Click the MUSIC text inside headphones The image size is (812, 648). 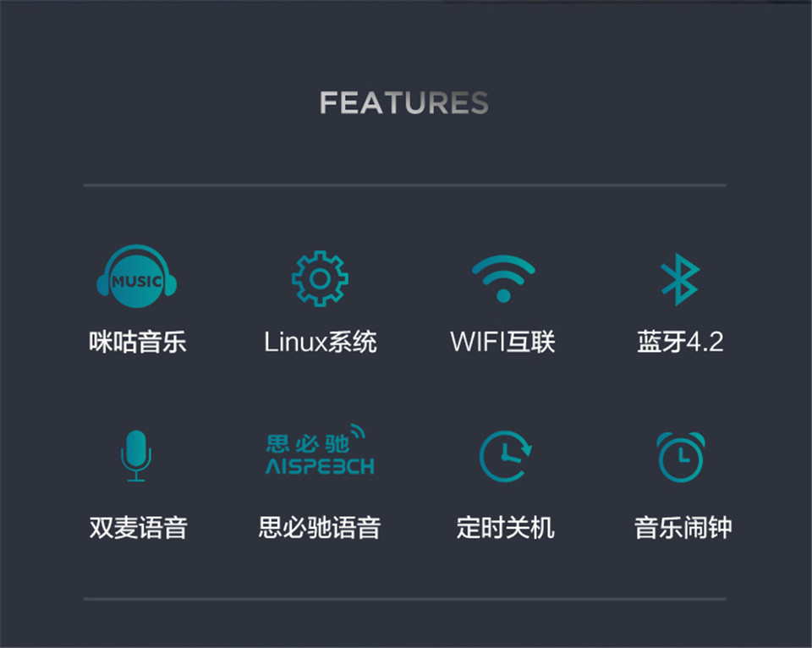click(x=137, y=281)
